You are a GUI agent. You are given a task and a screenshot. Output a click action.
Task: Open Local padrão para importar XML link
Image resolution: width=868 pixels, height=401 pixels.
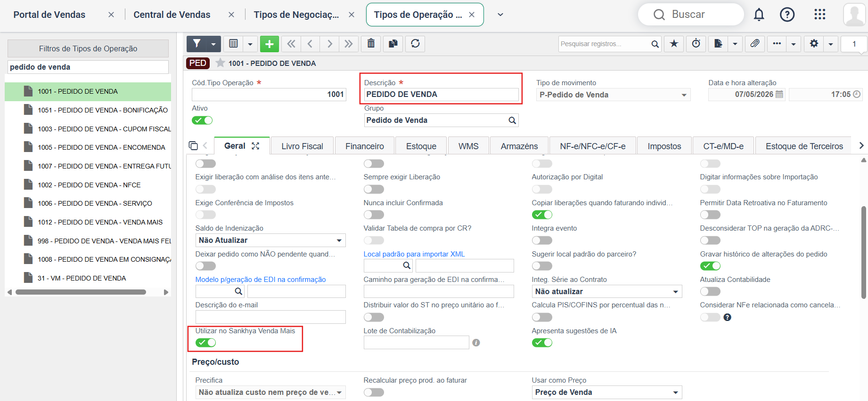click(414, 254)
